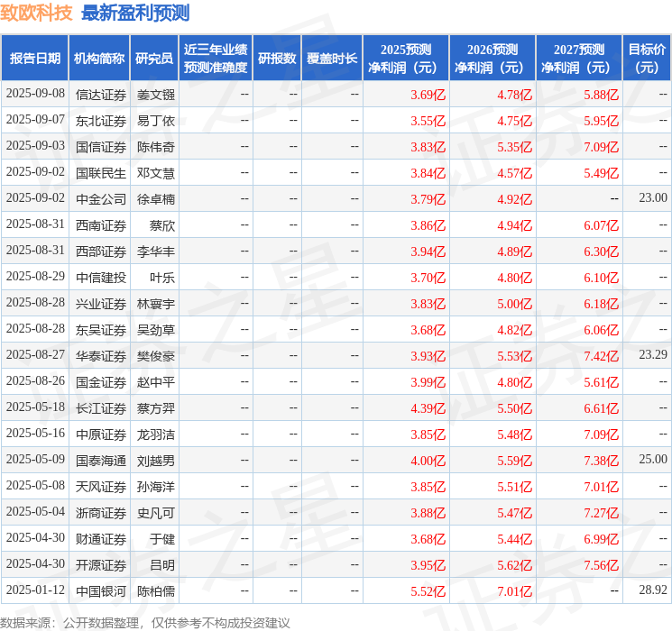Select the 机构简称 column header
This screenshot has width=672, height=631.
click(99, 59)
